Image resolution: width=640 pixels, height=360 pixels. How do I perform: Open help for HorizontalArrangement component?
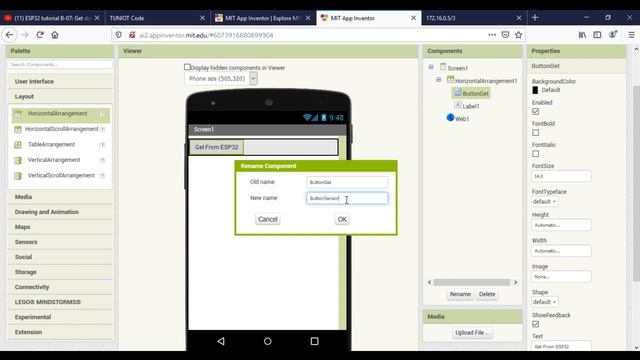[x=102, y=114]
